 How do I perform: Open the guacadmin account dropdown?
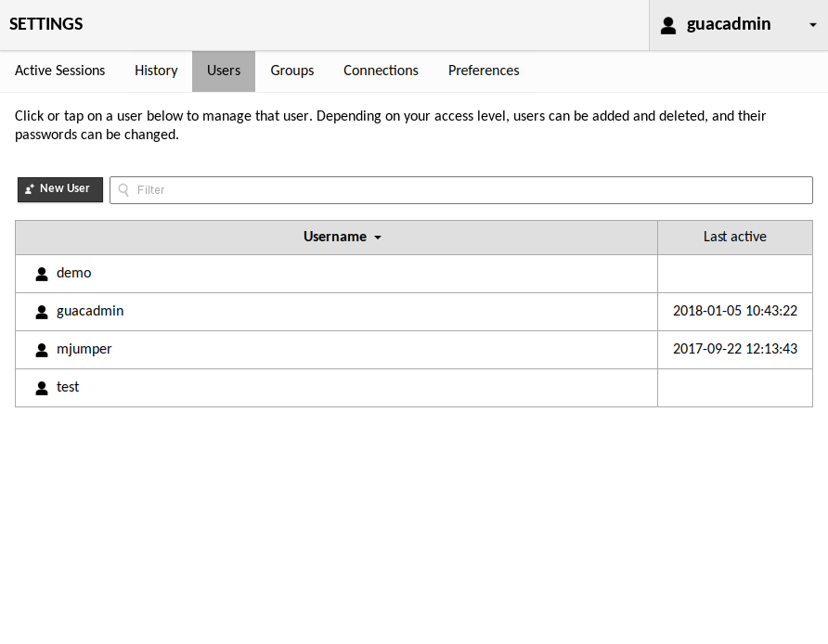pos(738,25)
